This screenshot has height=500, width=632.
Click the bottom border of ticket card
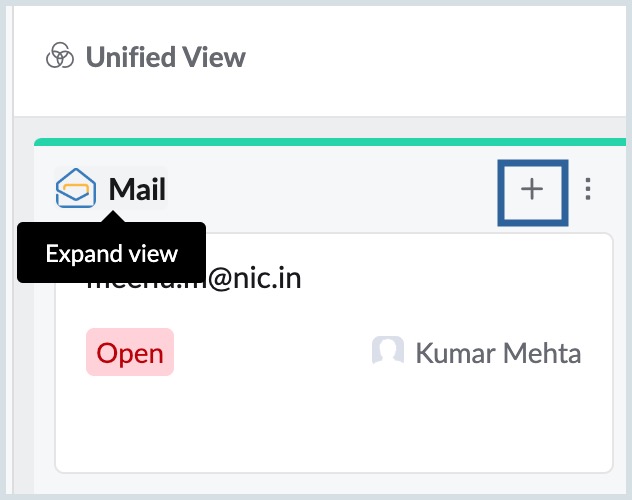(x=334, y=472)
